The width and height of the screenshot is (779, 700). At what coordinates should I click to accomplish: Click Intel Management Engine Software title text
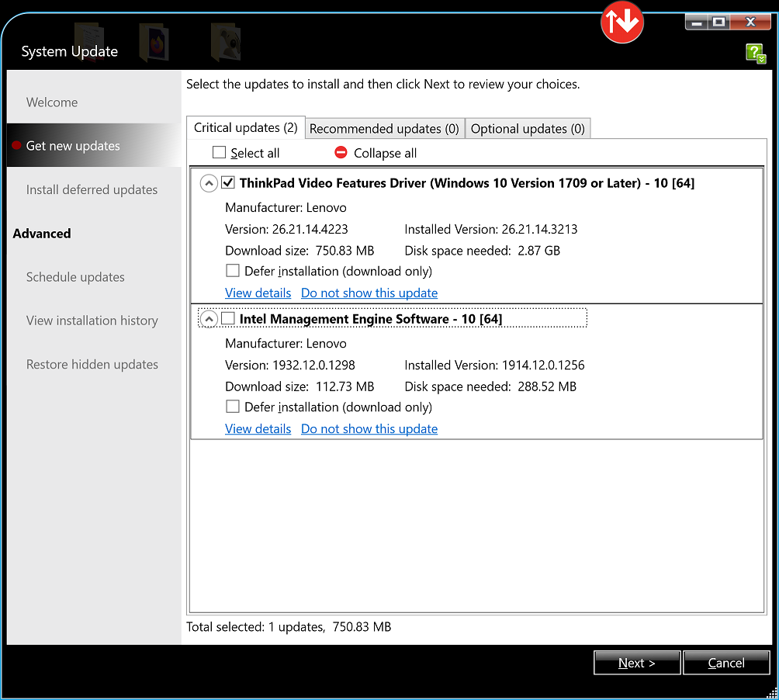click(x=371, y=319)
